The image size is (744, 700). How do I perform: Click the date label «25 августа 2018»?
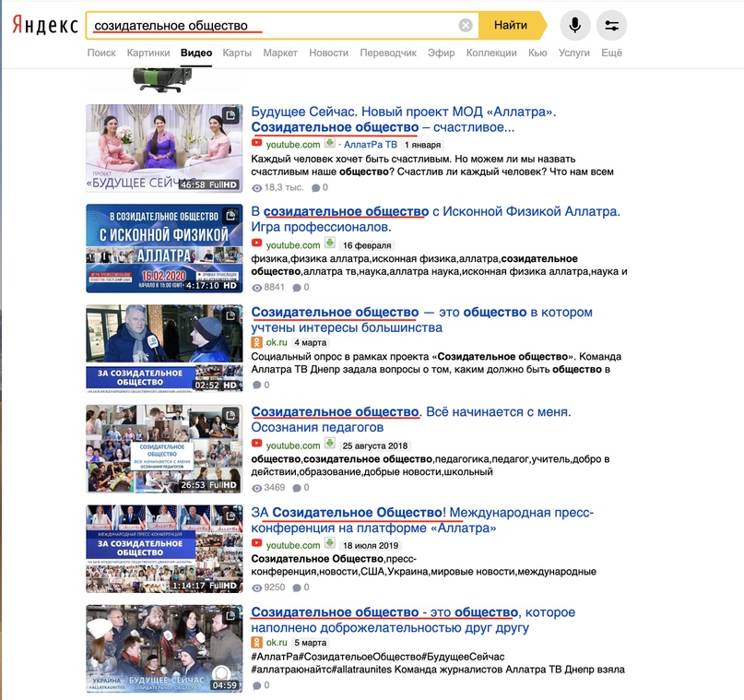[375, 445]
